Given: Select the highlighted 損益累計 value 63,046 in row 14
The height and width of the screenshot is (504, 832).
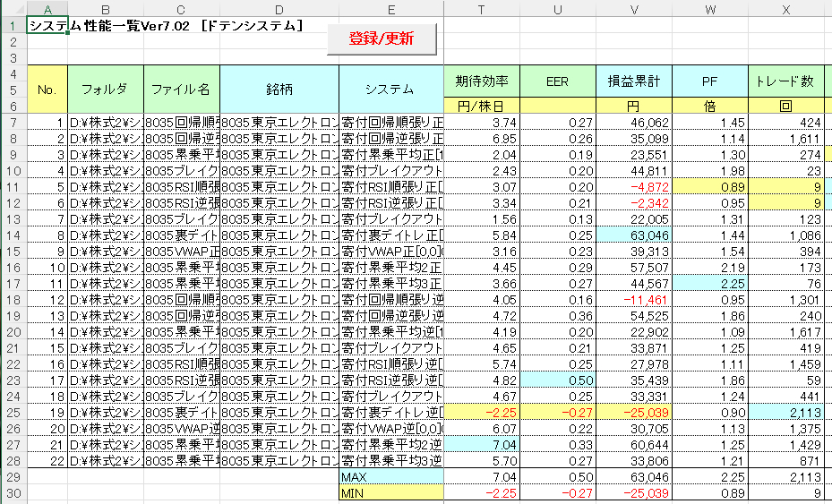Looking at the screenshot, I should click(x=634, y=235).
